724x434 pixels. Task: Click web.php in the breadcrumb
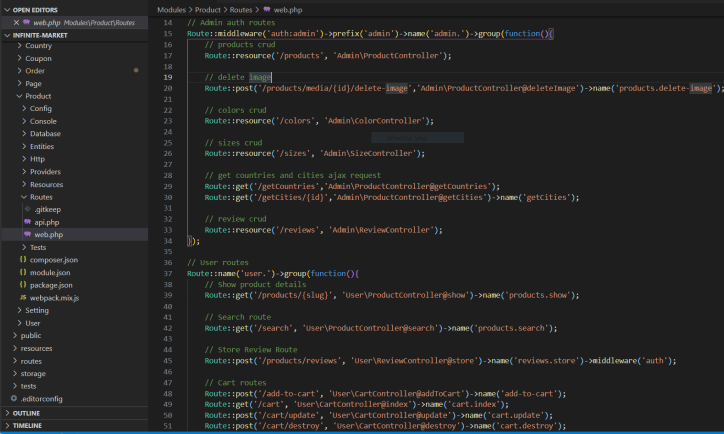288,10
